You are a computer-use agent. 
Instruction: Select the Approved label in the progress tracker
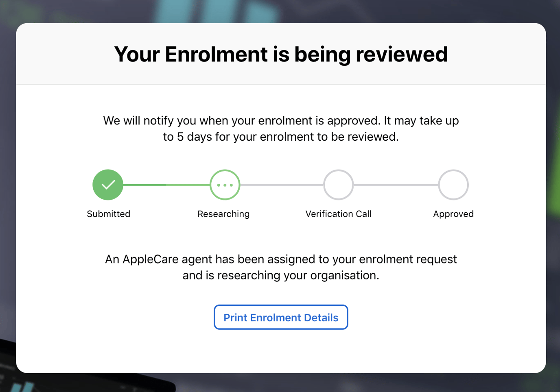pyautogui.click(x=453, y=214)
